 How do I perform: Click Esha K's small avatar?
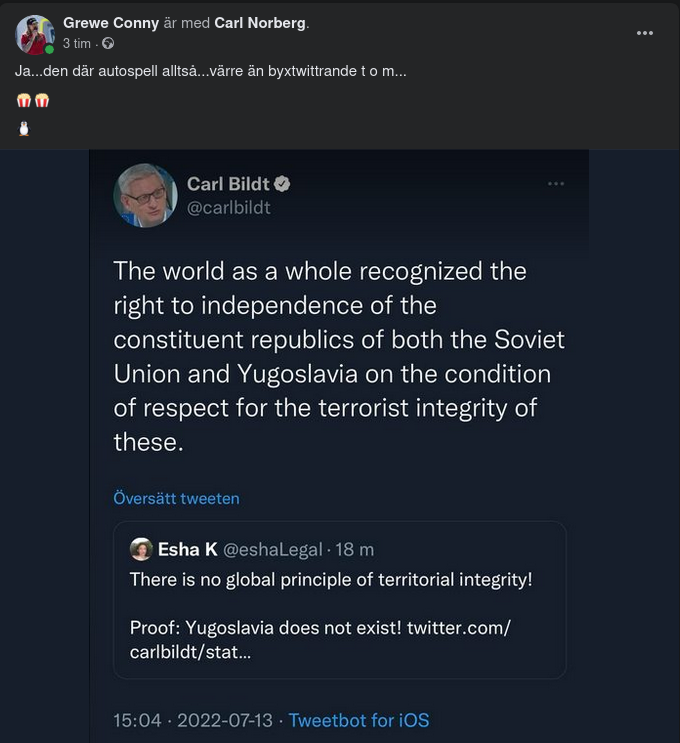(x=141, y=549)
